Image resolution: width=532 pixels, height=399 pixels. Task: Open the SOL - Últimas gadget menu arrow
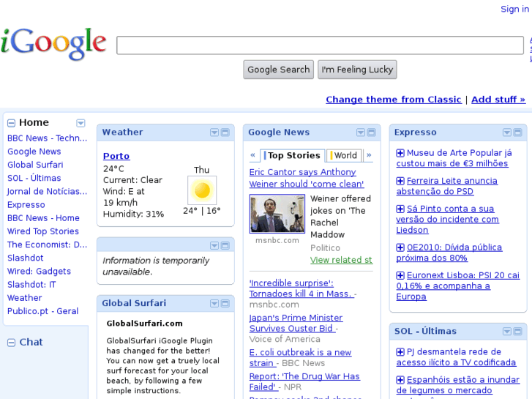tap(507, 332)
